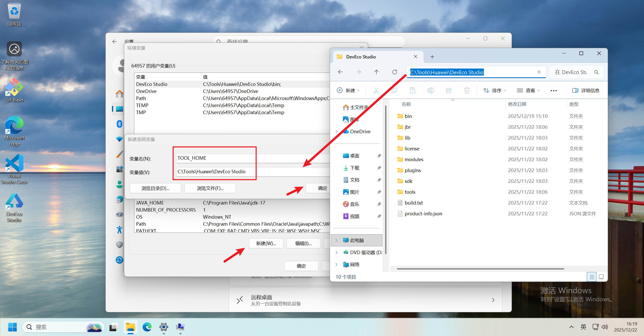Screen dimensions: 644x336
Task: Select OneDrive in navigation pane
Action: (x=360, y=131)
